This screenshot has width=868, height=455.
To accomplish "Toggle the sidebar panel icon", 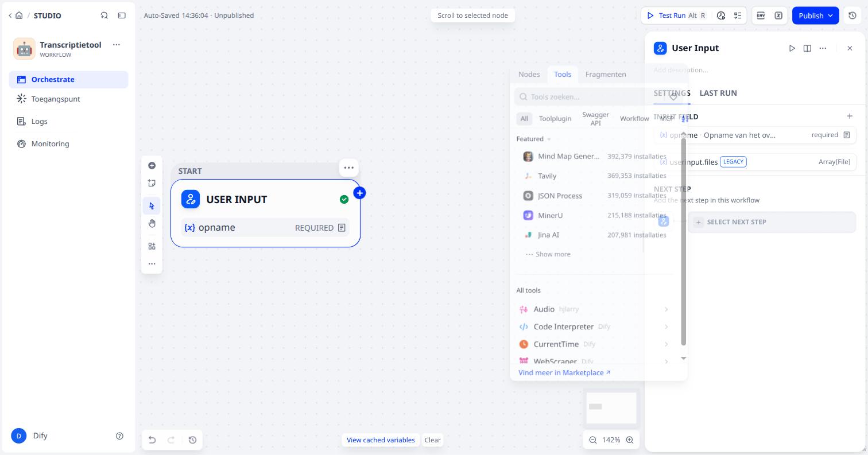I will [x=122, y=15].
